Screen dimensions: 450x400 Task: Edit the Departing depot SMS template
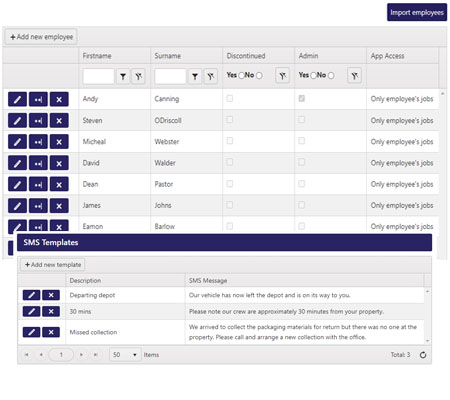[x=31, y=295]
